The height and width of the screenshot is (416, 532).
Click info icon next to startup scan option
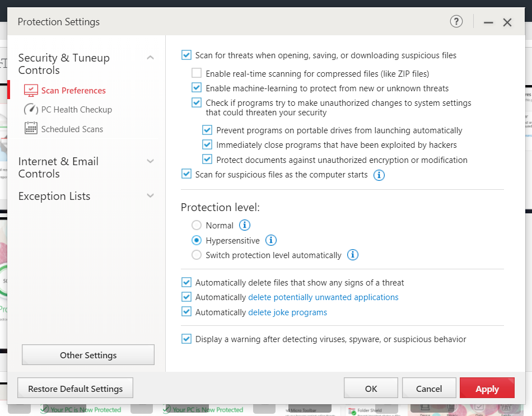[379, 175]
